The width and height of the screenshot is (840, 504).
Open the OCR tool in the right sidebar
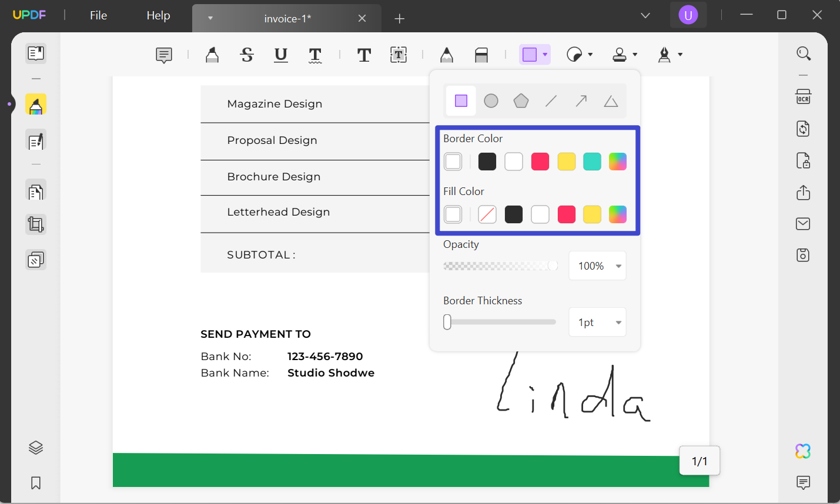803,96
